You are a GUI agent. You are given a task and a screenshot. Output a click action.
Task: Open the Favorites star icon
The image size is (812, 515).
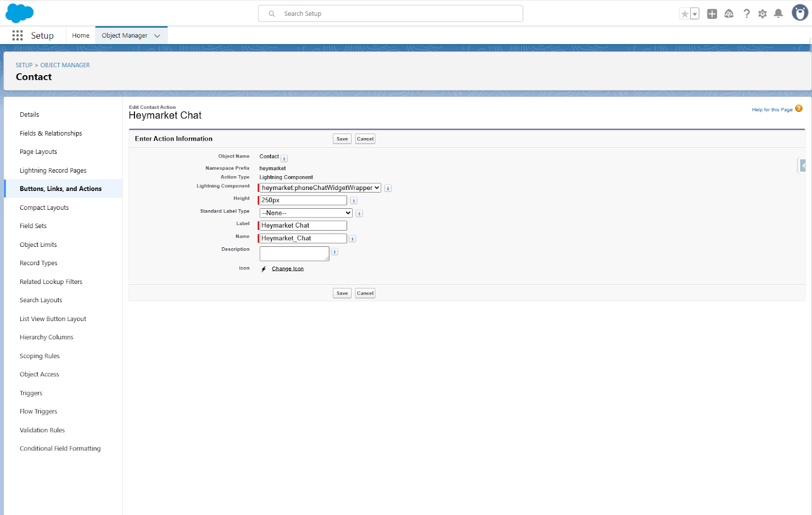684,14
